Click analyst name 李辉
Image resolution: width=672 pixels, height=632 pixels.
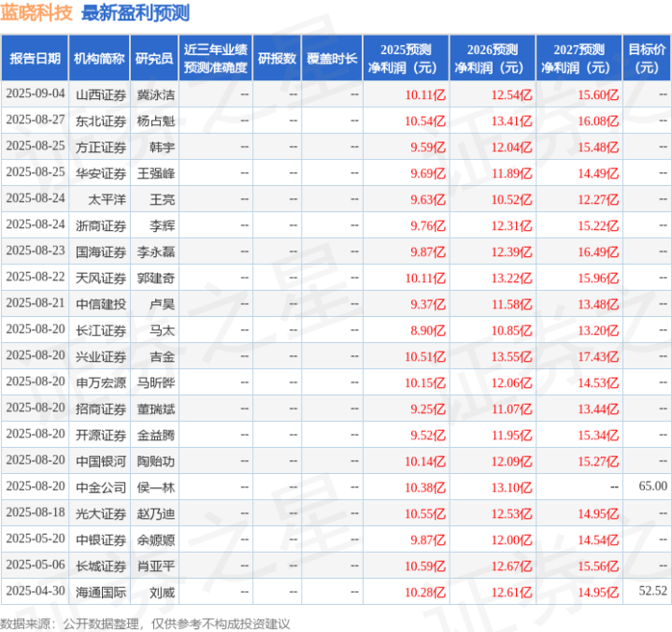[x=162, y=226]
